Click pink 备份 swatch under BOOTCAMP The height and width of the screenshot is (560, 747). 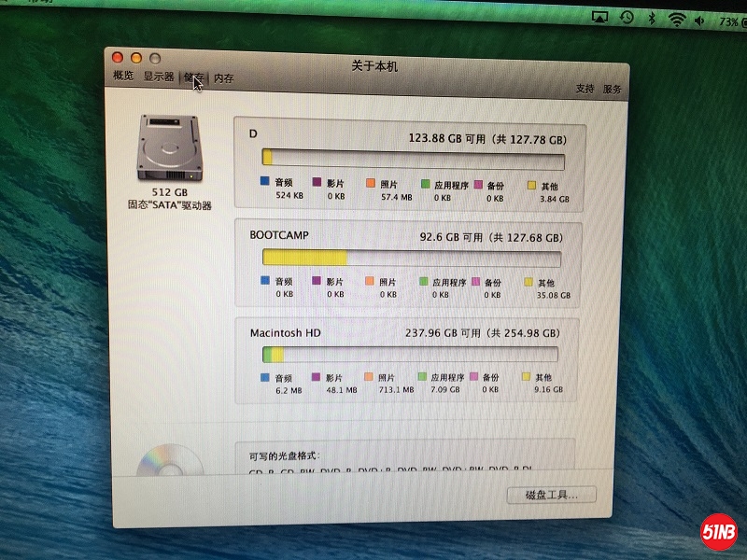[475, 282]
